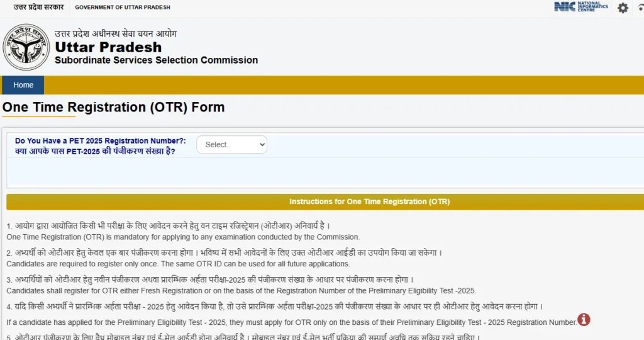Click the 'If a candidate has applied for the Preliminary' line
This screenshot has width=644, height=340.
tap(292, 323)
